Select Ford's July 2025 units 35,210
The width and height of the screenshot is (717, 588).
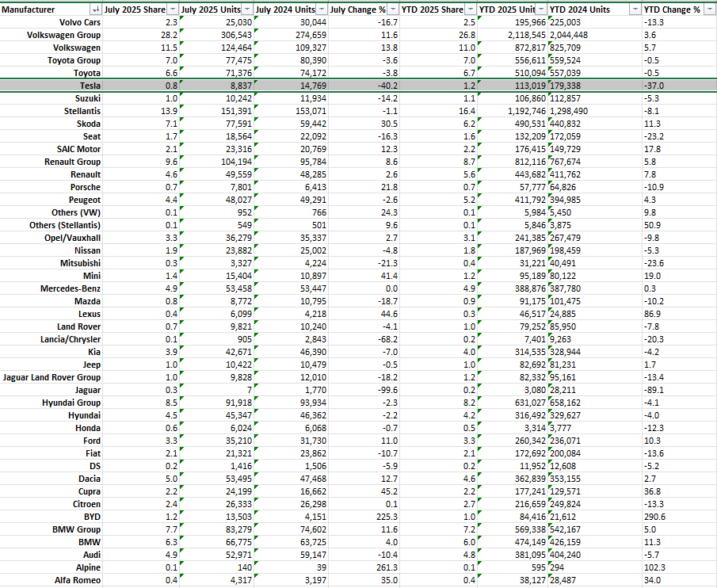coord(217,441)
